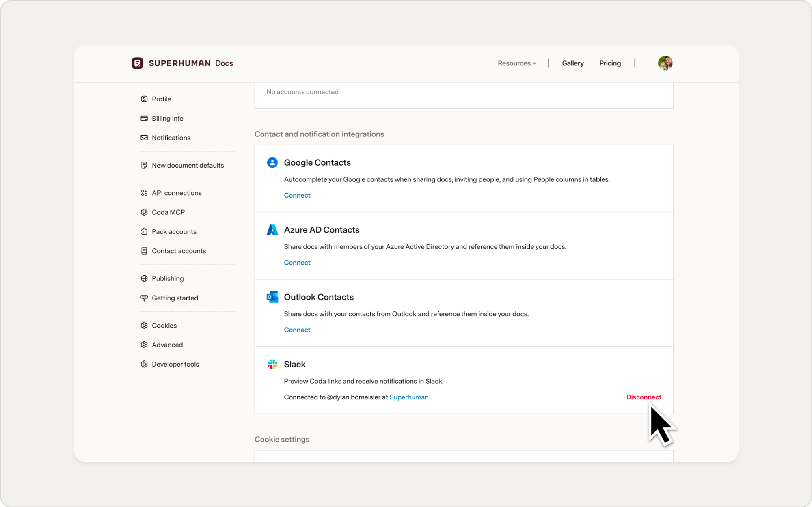Click the Getting started signpost icon
The image size is (812, 507).
tap(144, 298)
